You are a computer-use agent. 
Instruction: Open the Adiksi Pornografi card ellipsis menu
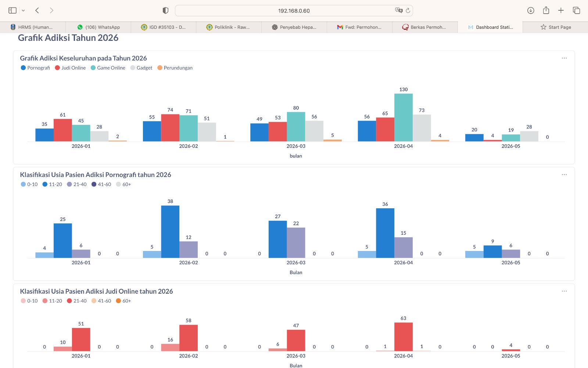pos(564,175)
